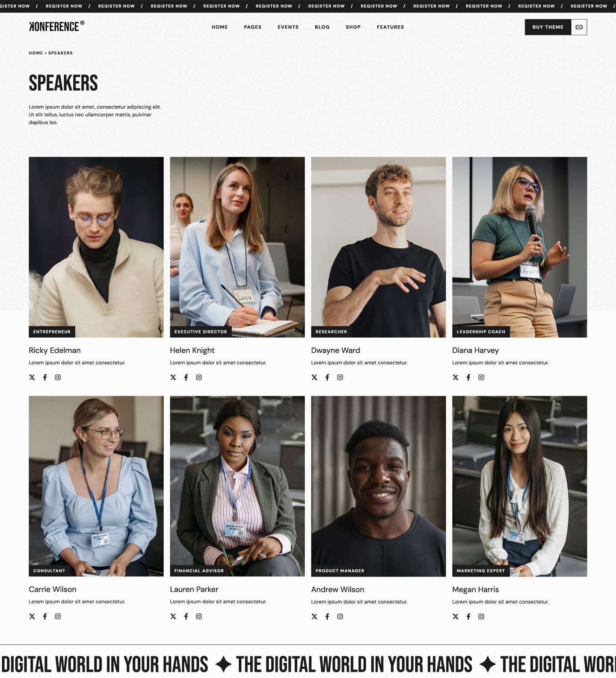Open the Shop menu item
Image resolution: width=616 pixels, height=678 pixels.
tap(353, 27)
